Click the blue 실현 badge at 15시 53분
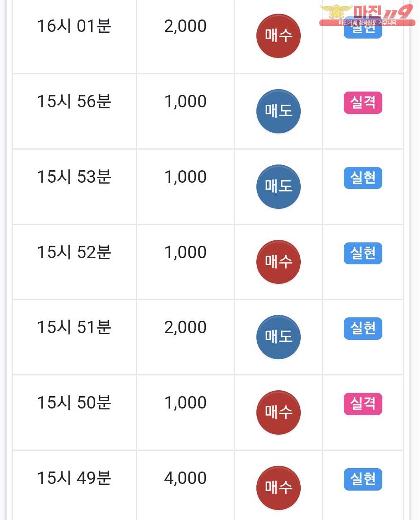Screen dimensions: 420x520 coord(363,178)
